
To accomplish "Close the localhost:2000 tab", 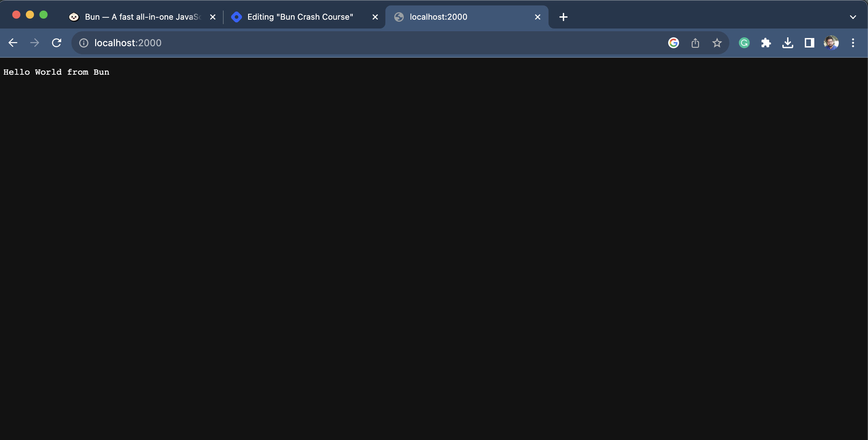I will pyautogui.click(x=537, y=17).
